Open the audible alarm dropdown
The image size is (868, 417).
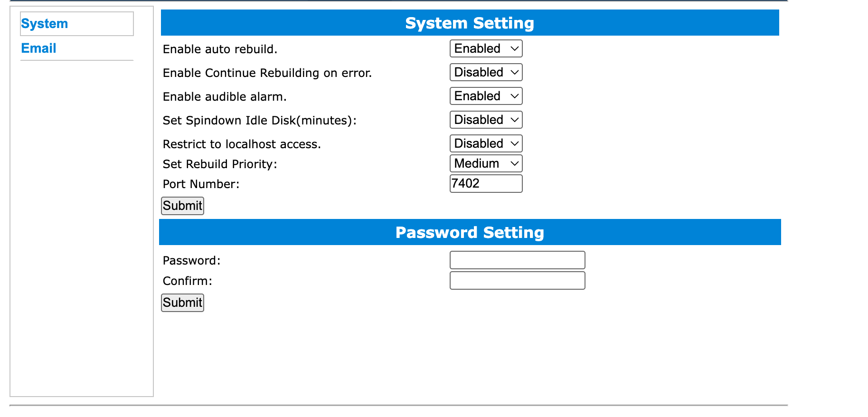pyautogui.click(x=486, y=96)
